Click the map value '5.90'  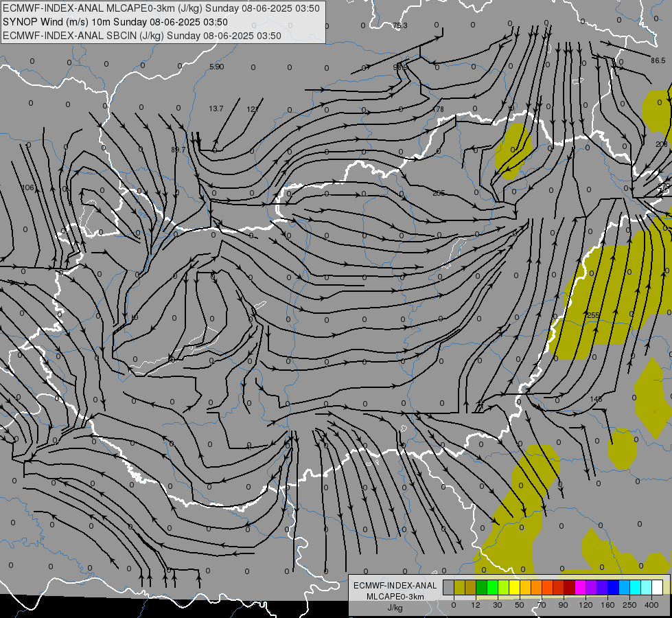(x=216, y=67)
